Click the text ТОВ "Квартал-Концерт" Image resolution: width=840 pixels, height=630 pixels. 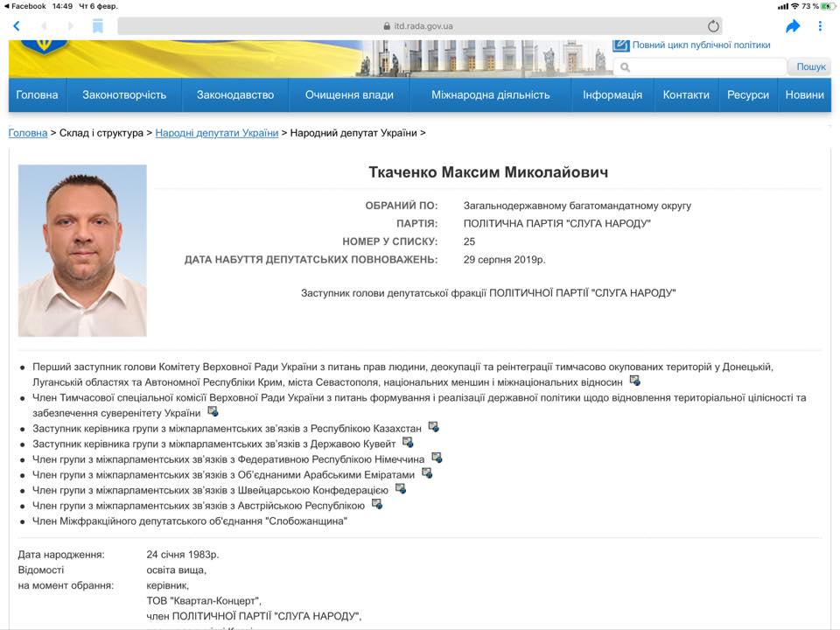(204, 600)
